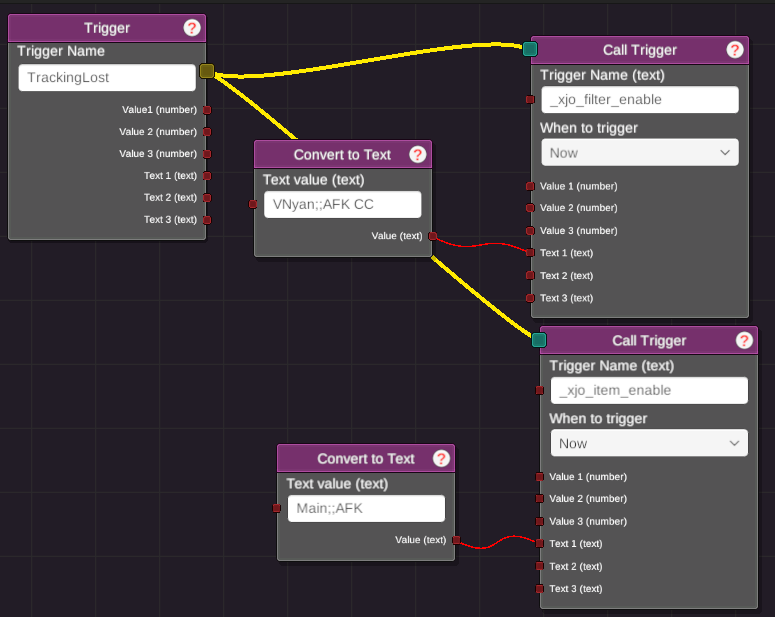This screenshot has height=617, width=775.
Task: Click Text 2 (text) socket on _xjo_filter_enable node
Action: coord(530,275)
